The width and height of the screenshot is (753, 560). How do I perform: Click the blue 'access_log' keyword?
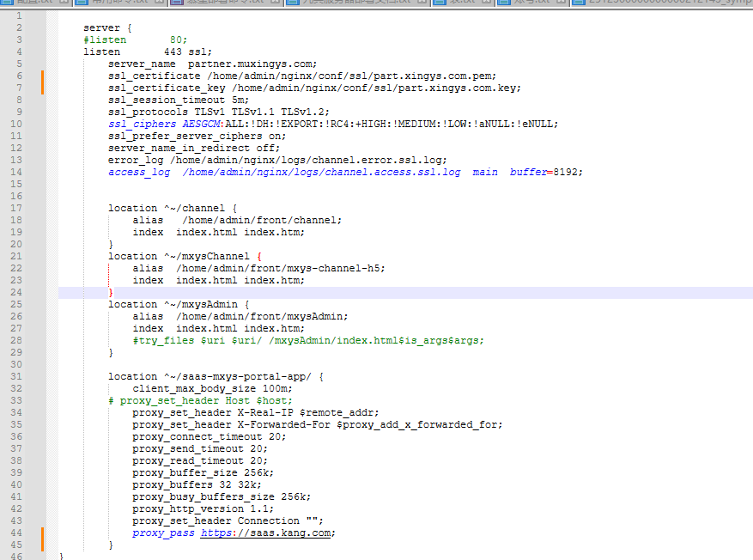point(139,172)
